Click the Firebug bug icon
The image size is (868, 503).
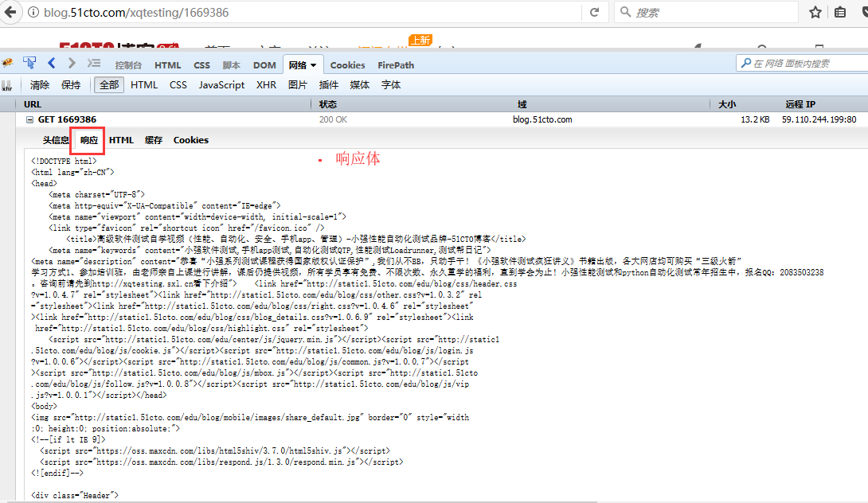(x=7, y=63)
